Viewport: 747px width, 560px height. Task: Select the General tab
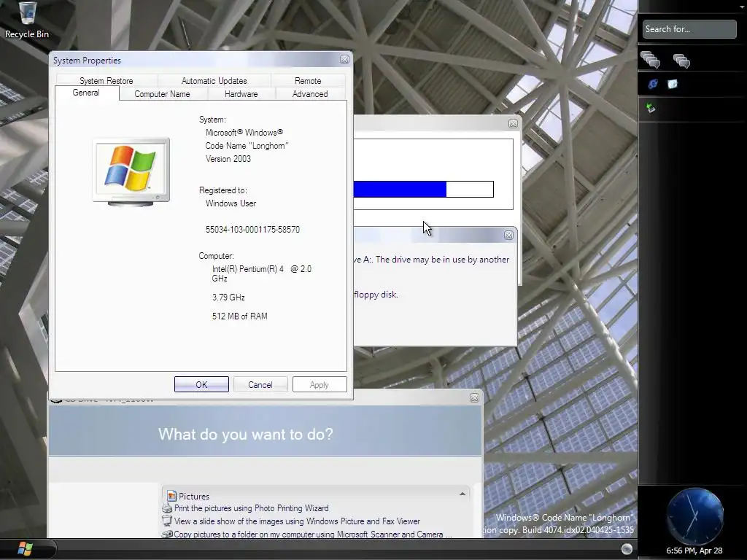pos(86,93)
